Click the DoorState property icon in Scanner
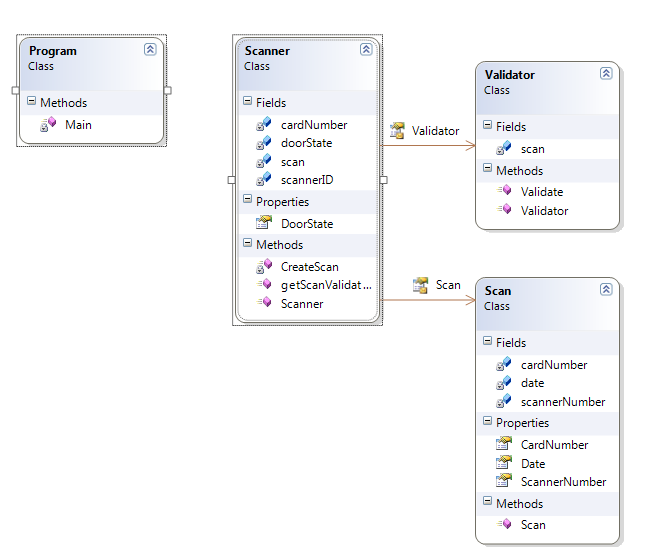This screenshot has width=660, height=555. click(264, 222)
